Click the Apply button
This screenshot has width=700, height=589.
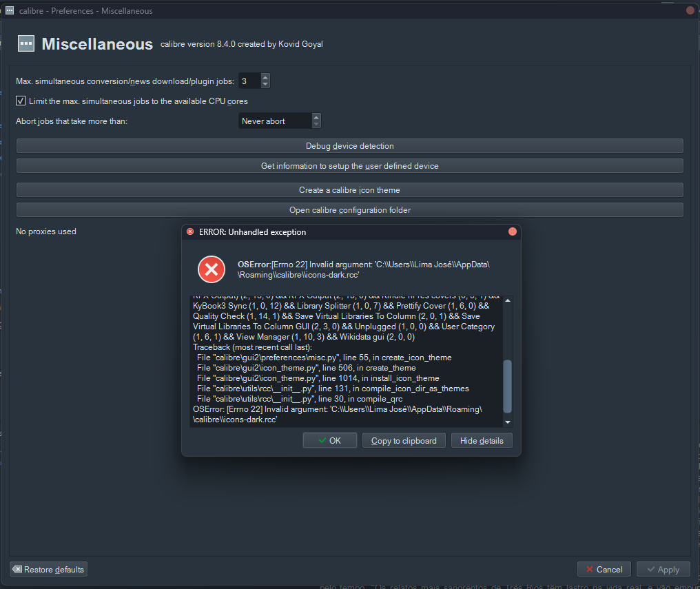pyautogui.click(x=663, y=569)
